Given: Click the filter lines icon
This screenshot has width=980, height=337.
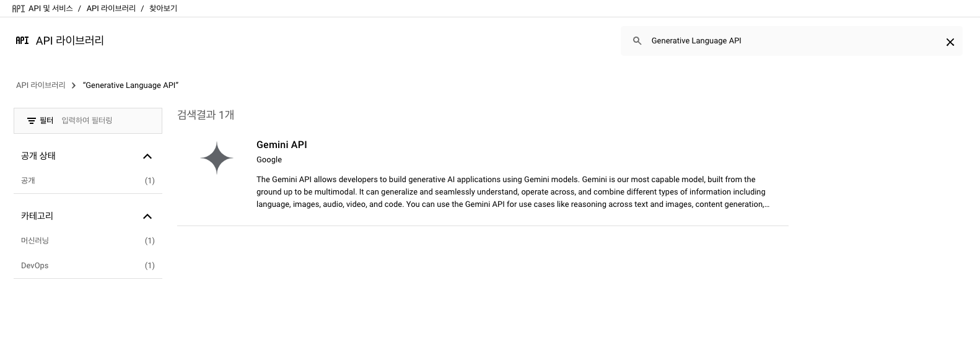Looking at the screenshot, I should tap(32, 121).
